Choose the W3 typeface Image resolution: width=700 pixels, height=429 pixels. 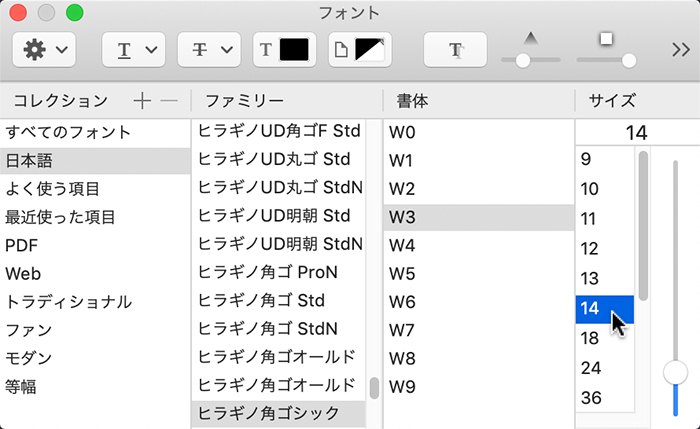pos(402,217)
